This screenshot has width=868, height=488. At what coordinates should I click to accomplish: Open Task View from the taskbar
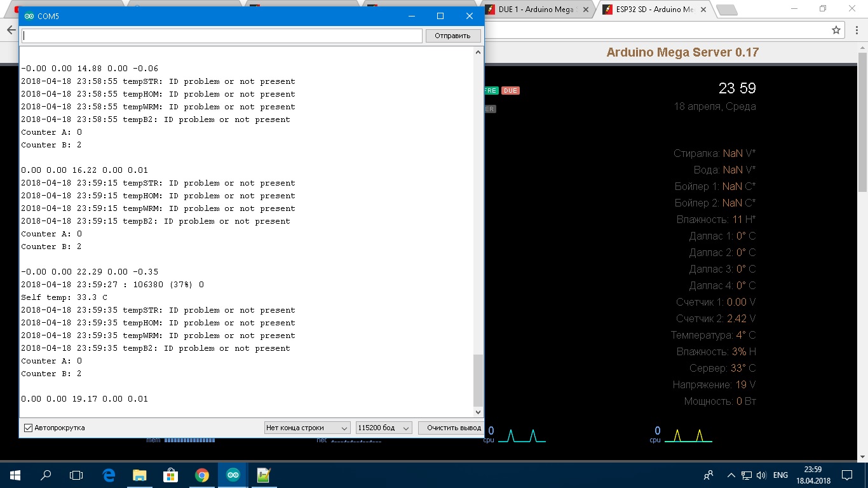pyautogui.click(x=76, y=475)
